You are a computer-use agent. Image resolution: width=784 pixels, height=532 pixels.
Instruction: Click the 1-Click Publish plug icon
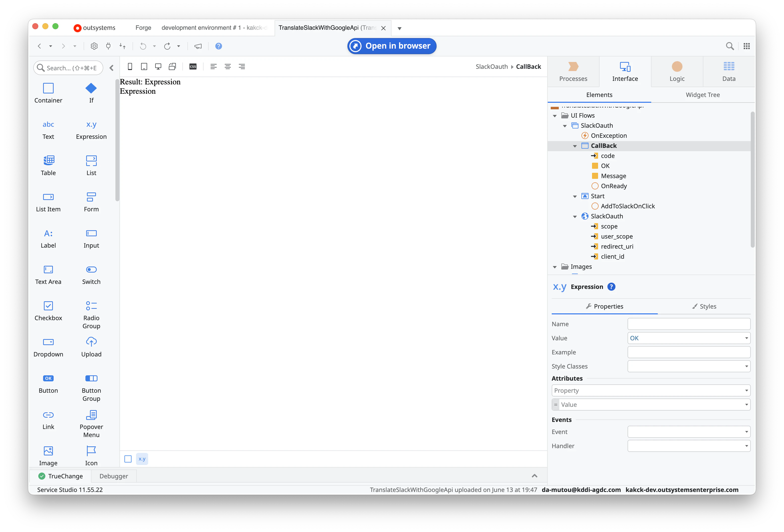(108, 46)
